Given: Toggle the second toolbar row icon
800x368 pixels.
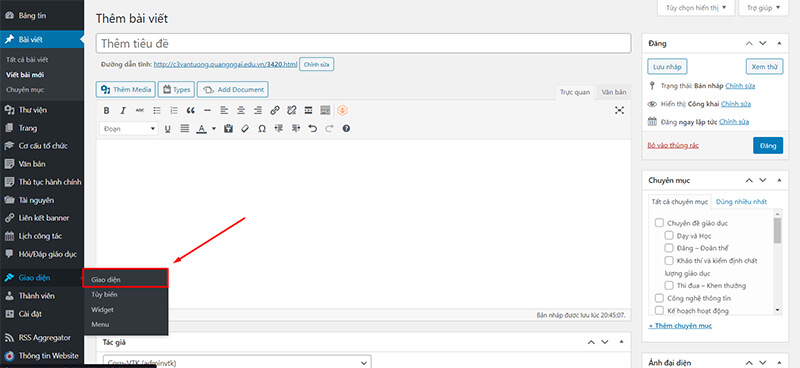Looking at the screenshot, I should coord(325,110).
